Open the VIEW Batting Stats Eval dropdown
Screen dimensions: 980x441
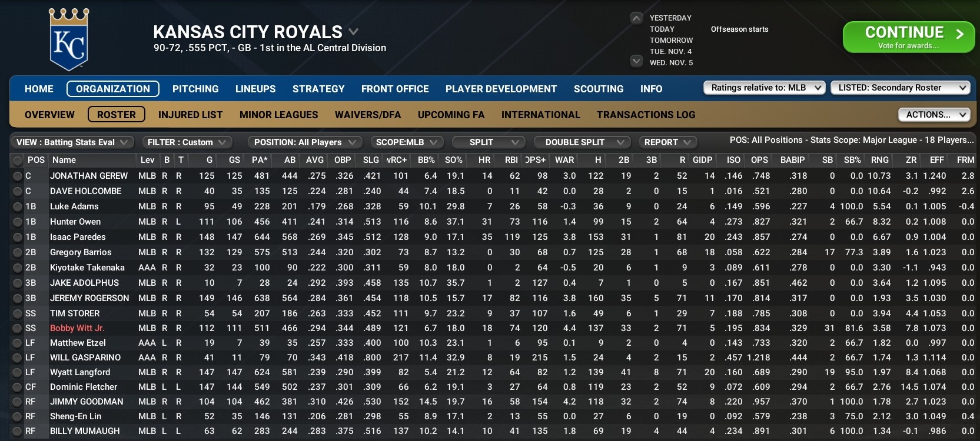tap(72, 142)
